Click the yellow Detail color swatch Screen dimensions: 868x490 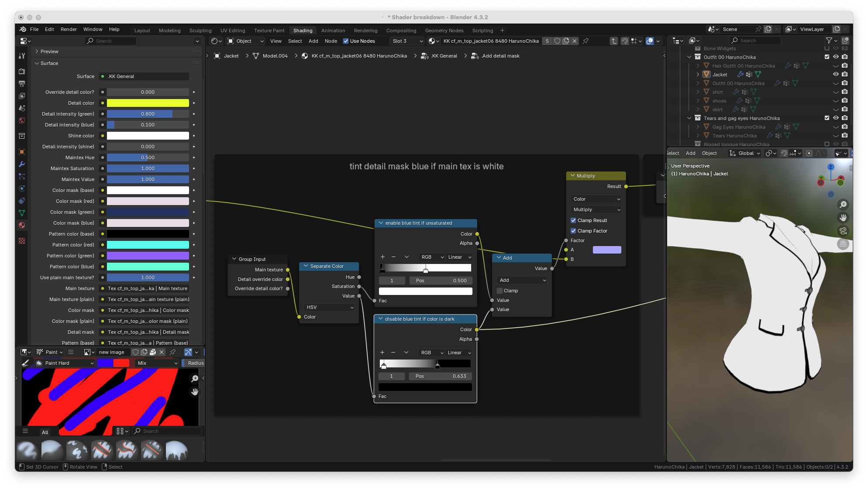(148, 103)
